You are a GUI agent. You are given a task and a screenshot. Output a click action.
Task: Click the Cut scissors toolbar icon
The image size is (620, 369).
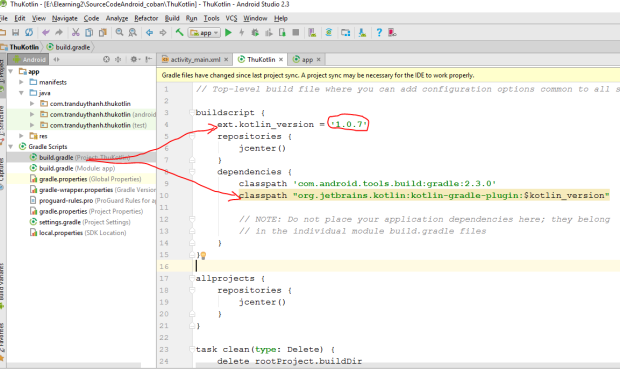point(76,33)
